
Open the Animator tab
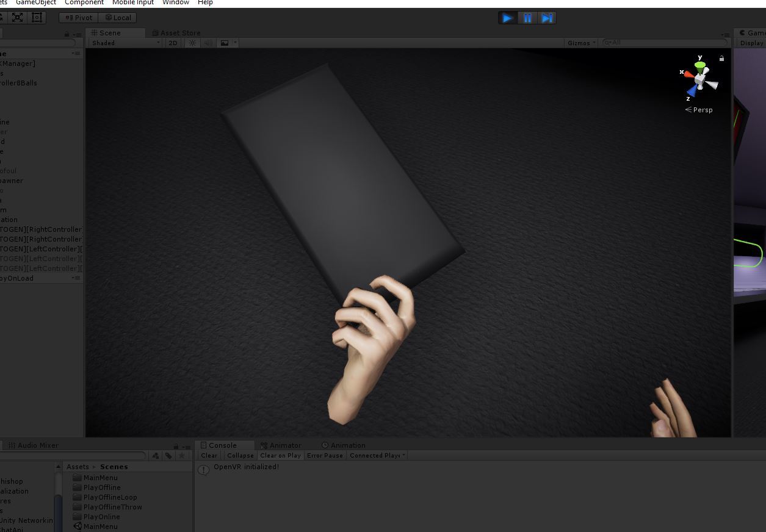click(281, 445)
